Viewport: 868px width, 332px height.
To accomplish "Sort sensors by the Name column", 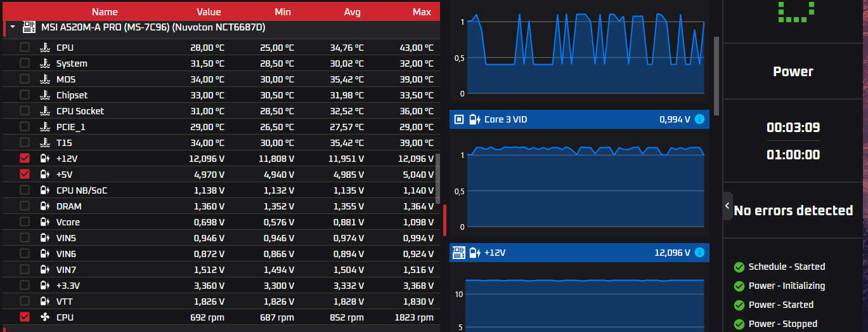I will (x=105, y=11).
